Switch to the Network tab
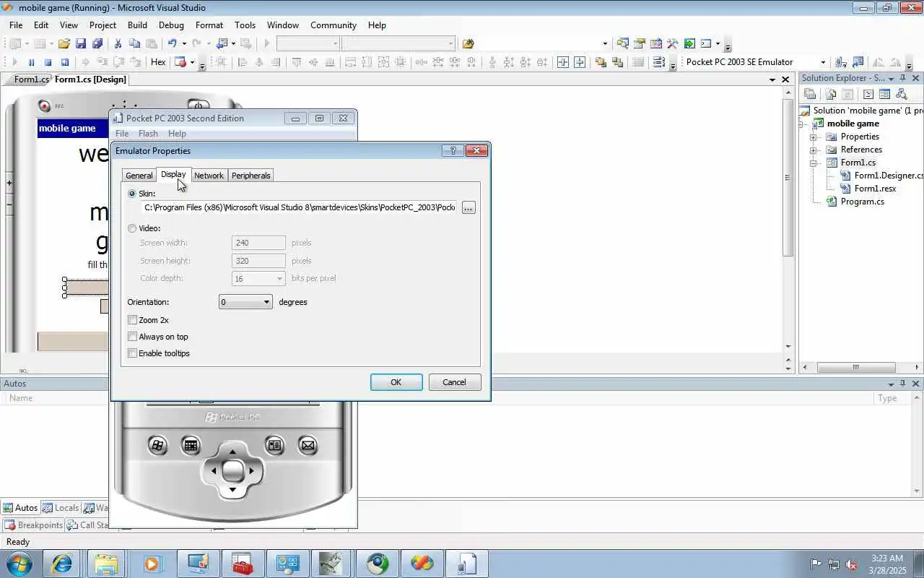924x578 pixels. click(209, 176)
